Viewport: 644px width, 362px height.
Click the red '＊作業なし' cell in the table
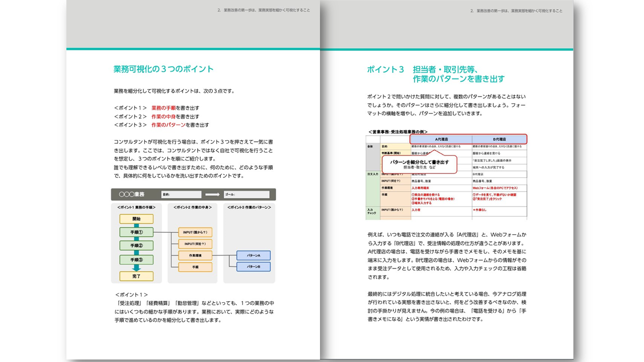pyautogui.click(x=480, y=210)
